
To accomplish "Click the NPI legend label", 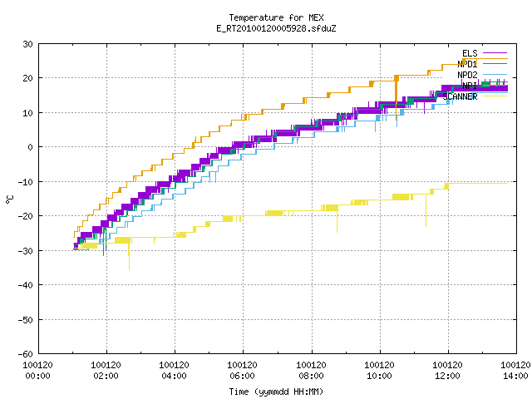I will point(470,86).
